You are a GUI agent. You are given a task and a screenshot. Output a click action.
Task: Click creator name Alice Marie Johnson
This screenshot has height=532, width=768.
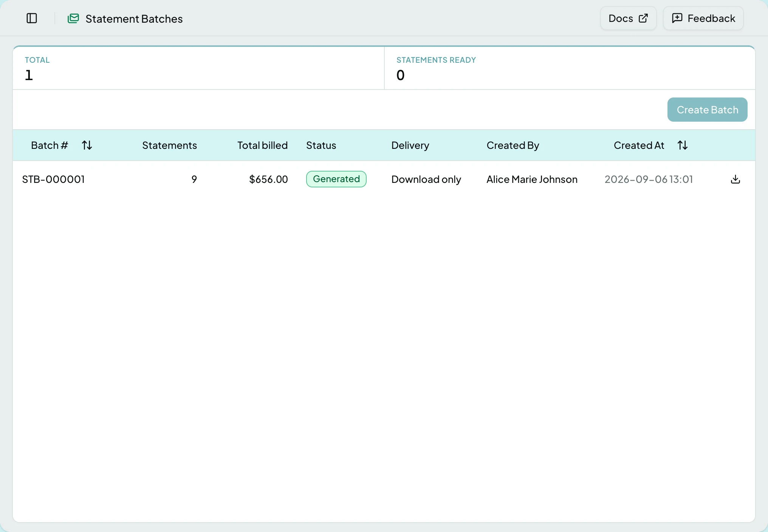[x=532, y=179]
